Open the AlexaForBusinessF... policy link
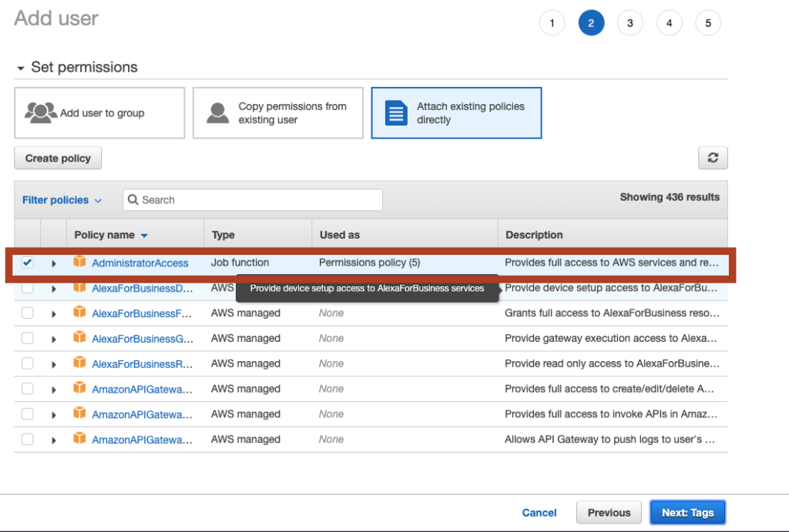The width and height of the screenshot is (789, 532). click(x=142, y=313)
